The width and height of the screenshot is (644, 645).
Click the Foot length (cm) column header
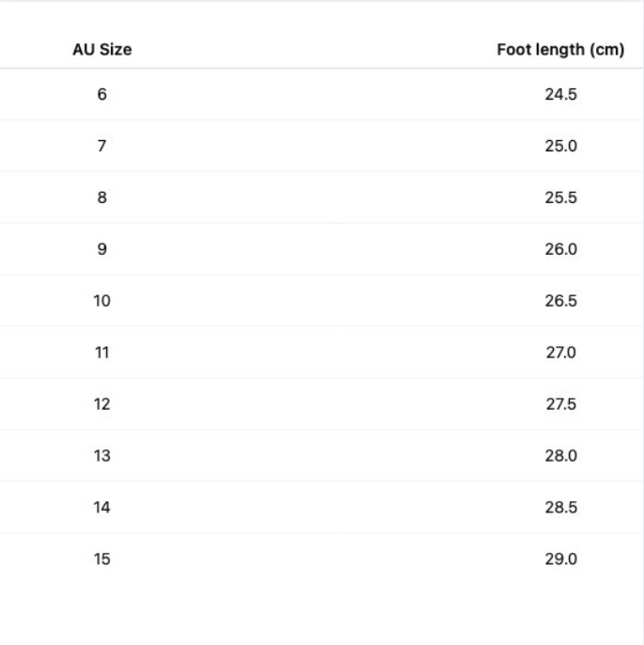[560, 50]
